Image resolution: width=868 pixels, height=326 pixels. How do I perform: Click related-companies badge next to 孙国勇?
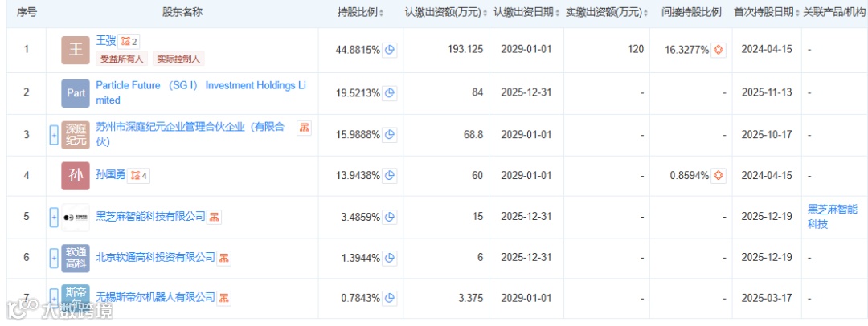coord(139,176)
